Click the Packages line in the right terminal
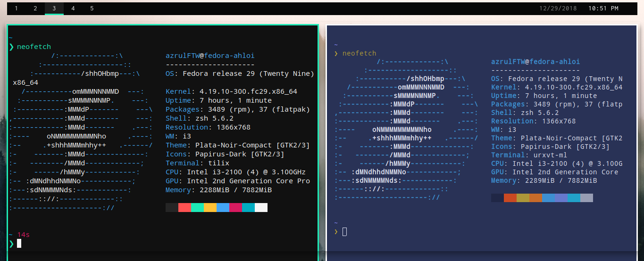 click(x=557, y=104)
